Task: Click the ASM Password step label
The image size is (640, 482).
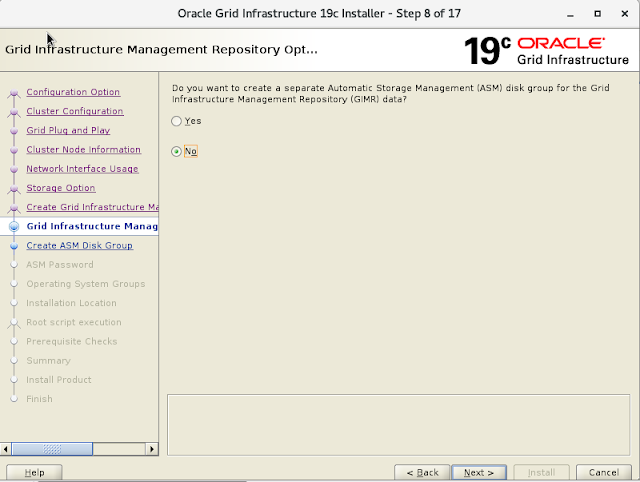Action: click(60, 264)
